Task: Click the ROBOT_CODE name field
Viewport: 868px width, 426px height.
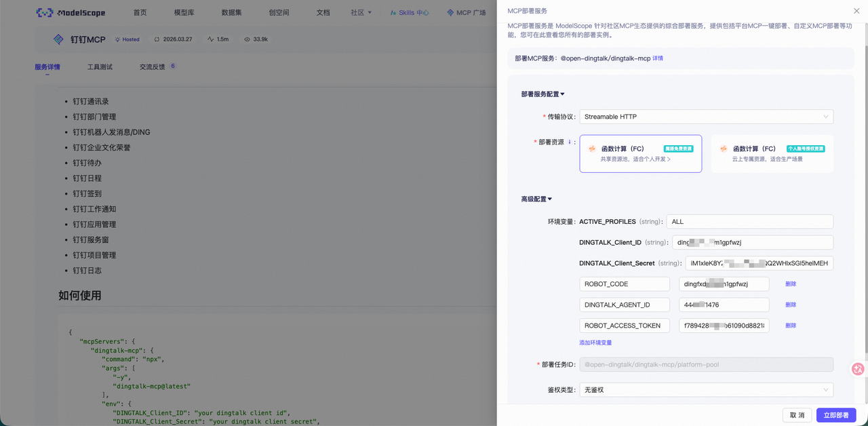Action: (625, 284)
